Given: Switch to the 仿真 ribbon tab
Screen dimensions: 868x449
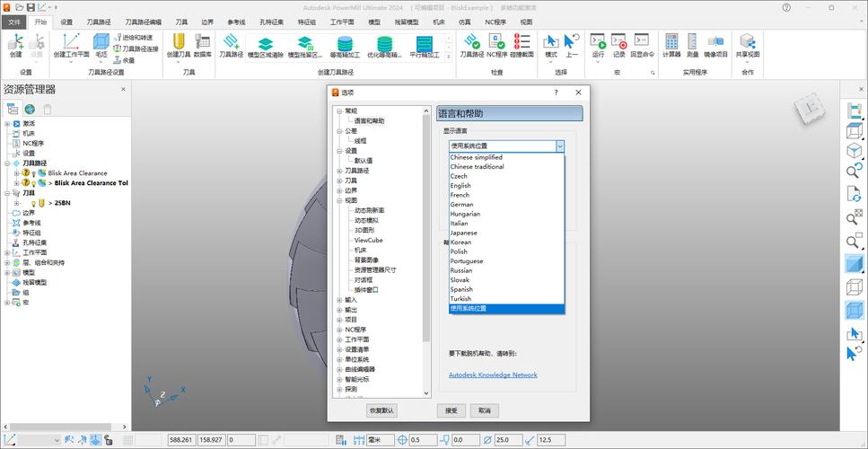Looking at the screenshot, I should point(464,22).
